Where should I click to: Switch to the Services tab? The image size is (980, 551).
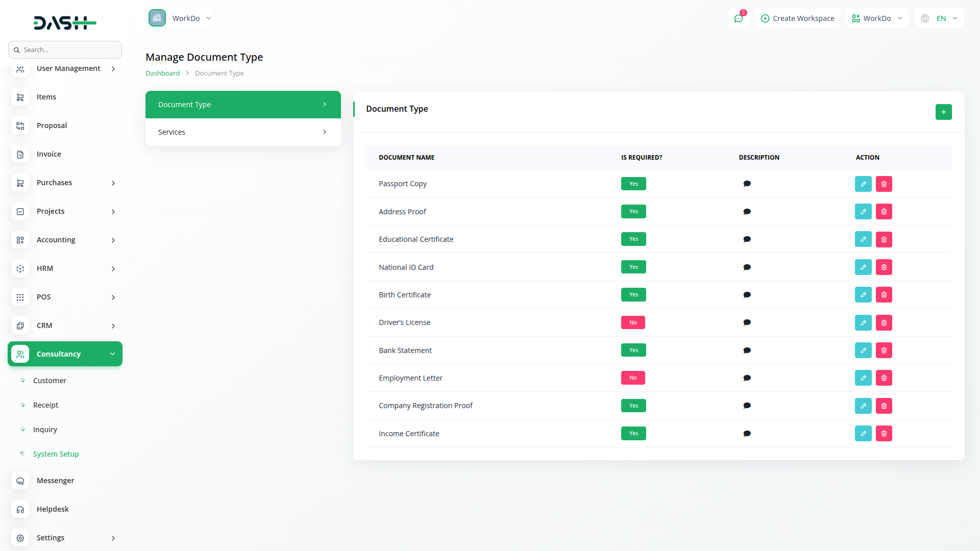pyautogui.click(x=243, y=132)
